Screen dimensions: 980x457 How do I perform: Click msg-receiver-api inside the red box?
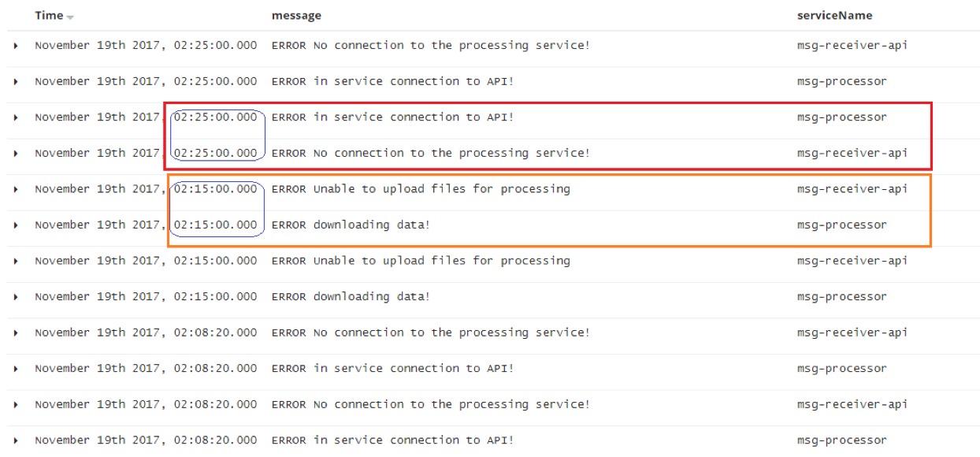852,154
